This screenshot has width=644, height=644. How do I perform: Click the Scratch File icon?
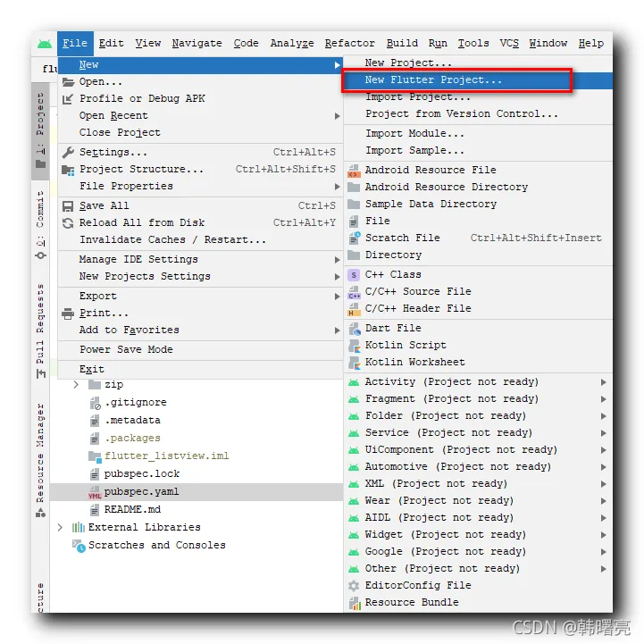pyautogui.click(x=354, y=238)
